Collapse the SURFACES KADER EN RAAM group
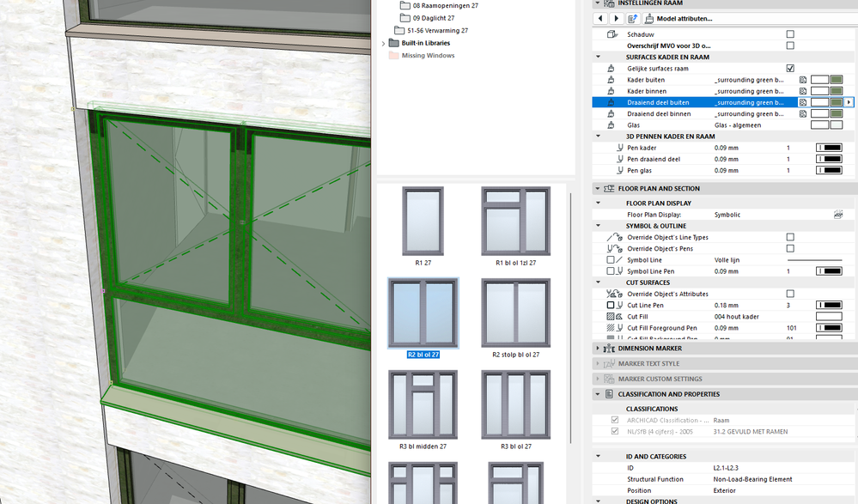 [598, 57]
